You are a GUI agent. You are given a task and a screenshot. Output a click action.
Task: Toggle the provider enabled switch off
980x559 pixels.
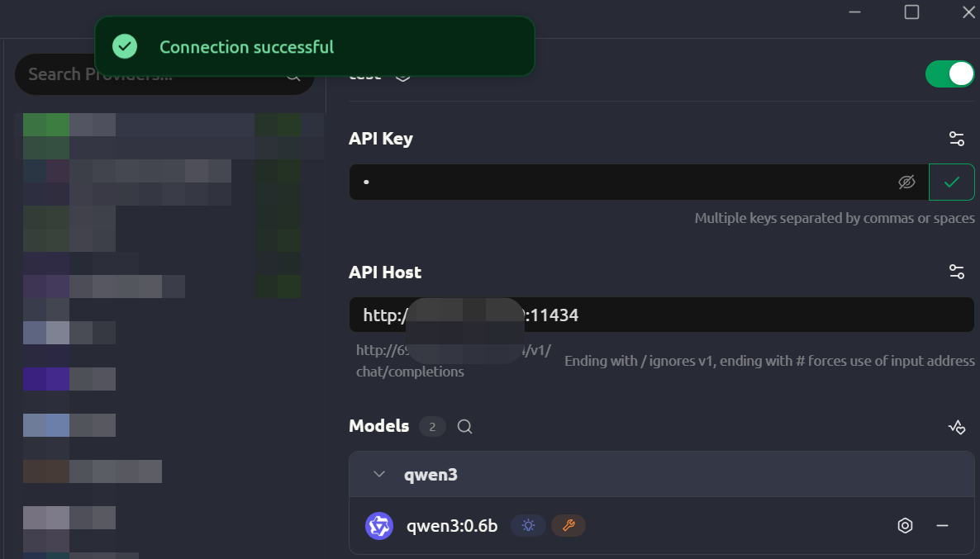[949, 74]
